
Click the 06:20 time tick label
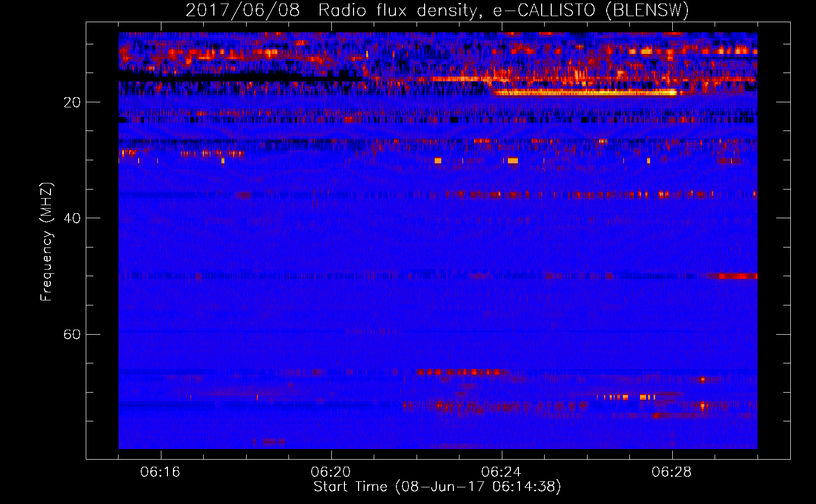(x=331, y=472)
